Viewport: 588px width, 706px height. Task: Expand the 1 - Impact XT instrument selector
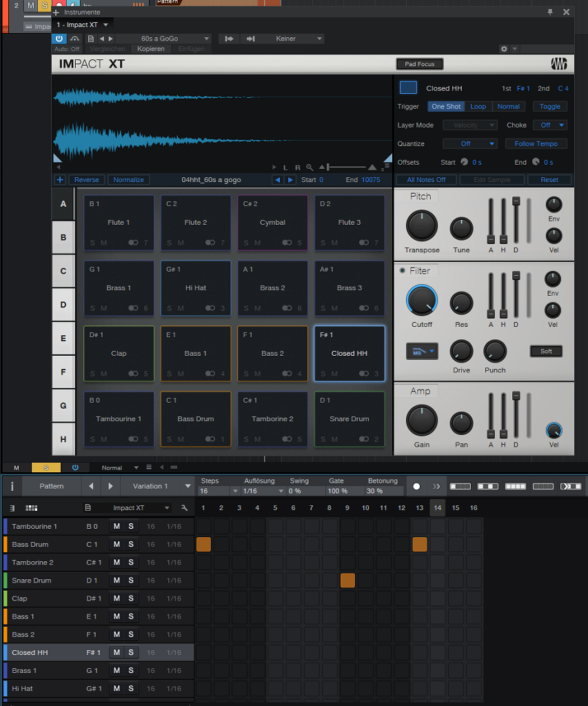pyautogui.click(x=105, y=25)
